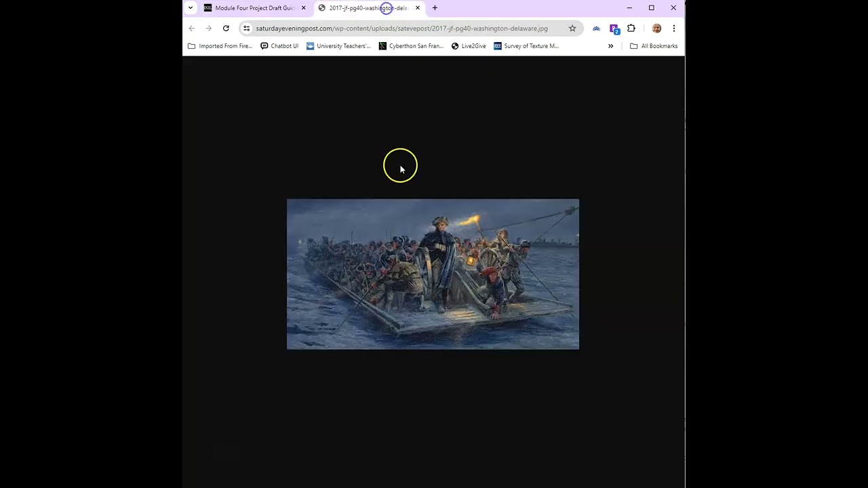Screen dimensions: 868x488
Task: Open the Extensions puzzle icon
Action: tap(631, 28)
